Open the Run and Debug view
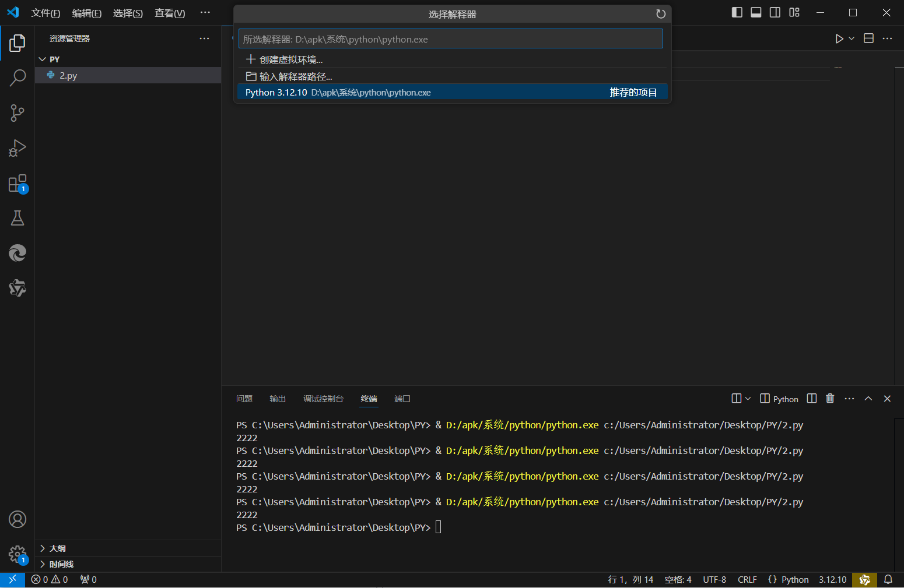The image size is (904, 588). tap(17, 148)
